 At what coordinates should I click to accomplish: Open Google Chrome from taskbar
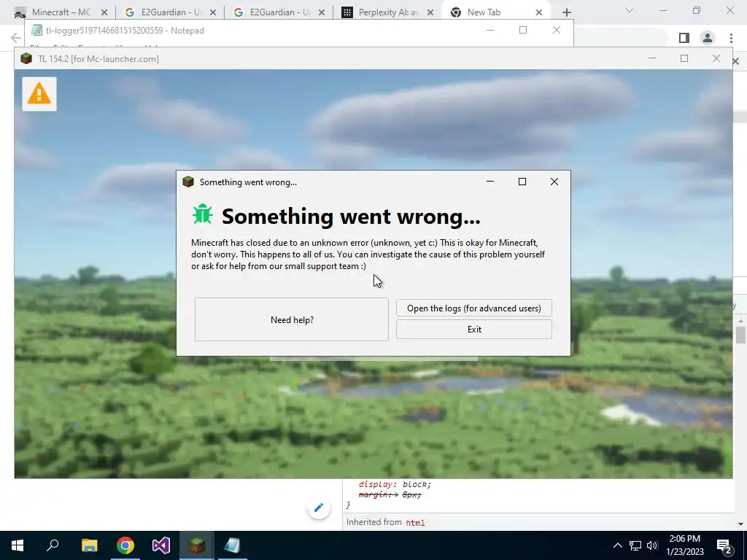tap(125, 545)
